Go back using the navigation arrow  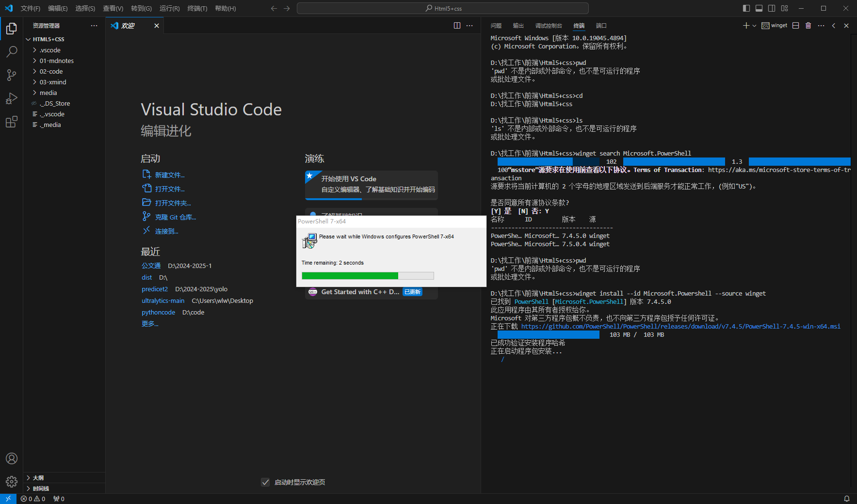[x=274, y=8]
